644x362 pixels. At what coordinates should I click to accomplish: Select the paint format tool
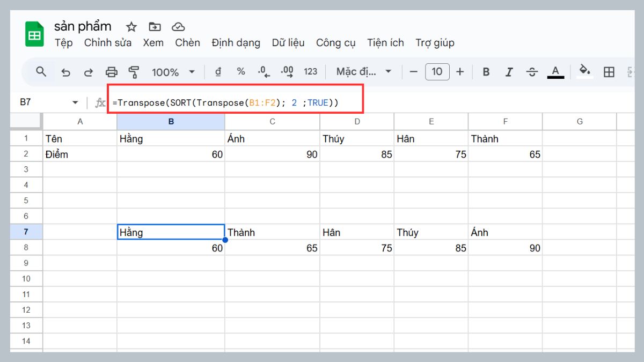(x=134, y=71)
